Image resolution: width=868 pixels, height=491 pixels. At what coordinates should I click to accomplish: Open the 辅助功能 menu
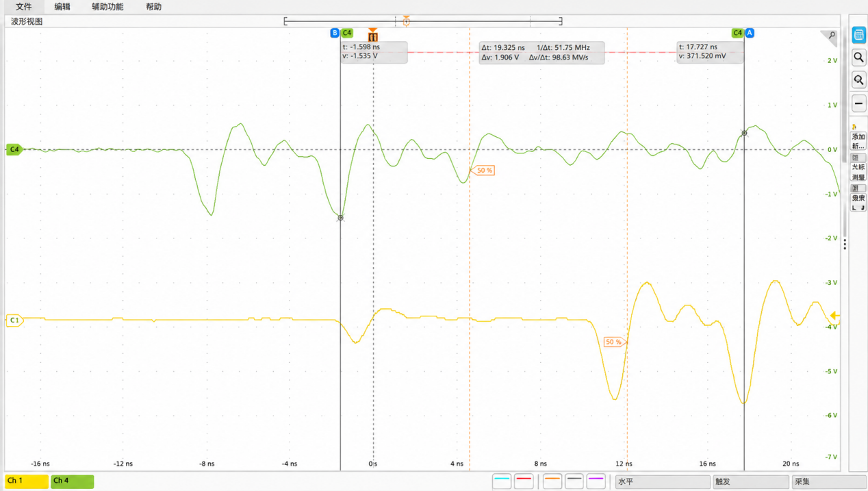tap(107, 7)
